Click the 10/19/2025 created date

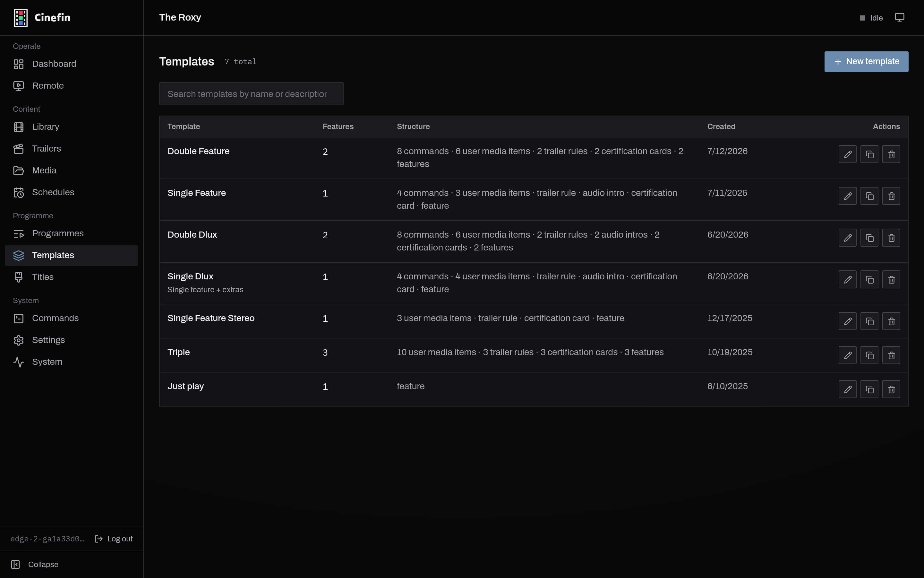click(730, 352)
